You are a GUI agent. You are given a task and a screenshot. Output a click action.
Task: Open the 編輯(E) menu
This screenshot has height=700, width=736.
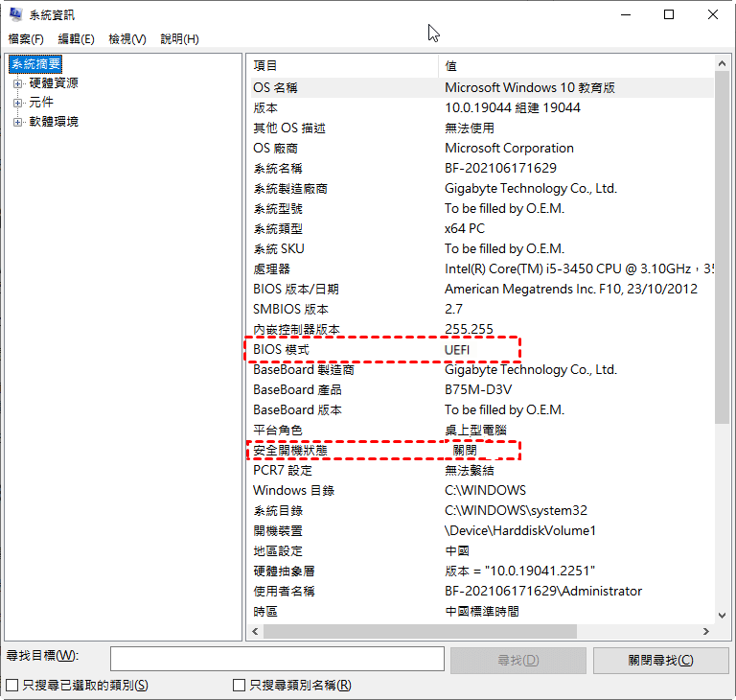[x=76, y=39]
